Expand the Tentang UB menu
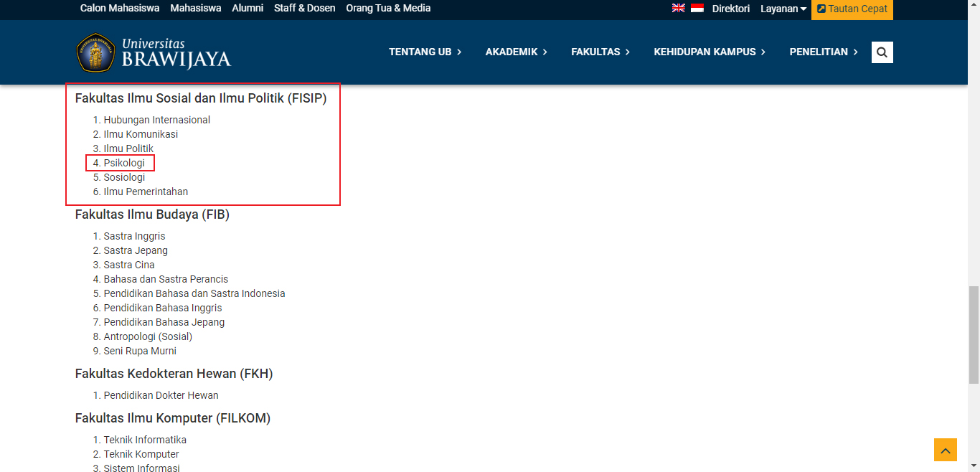980x472 pixels. click(425, 52)
